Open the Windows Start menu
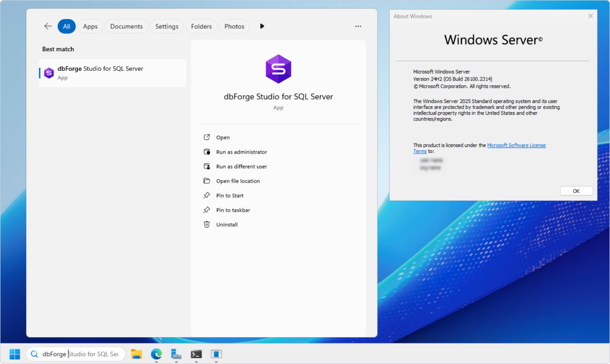 tap(15, 354)
